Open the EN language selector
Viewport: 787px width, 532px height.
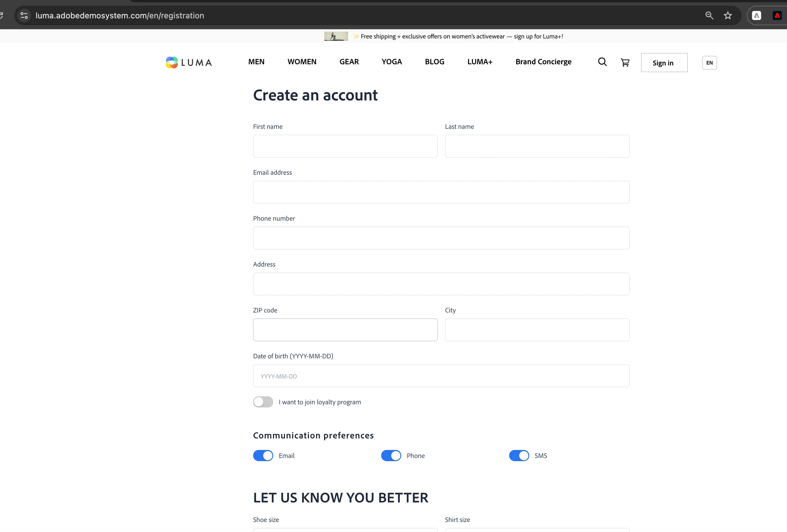[710, 63]
